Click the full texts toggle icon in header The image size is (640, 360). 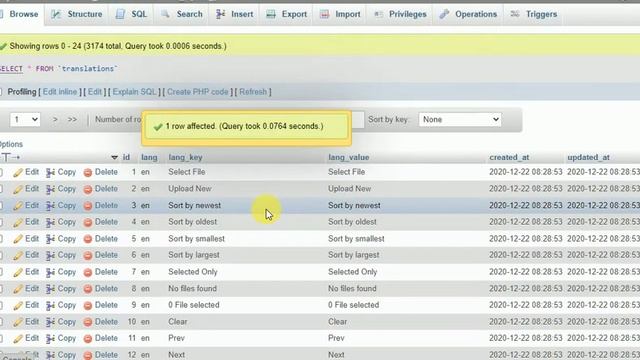10,158
